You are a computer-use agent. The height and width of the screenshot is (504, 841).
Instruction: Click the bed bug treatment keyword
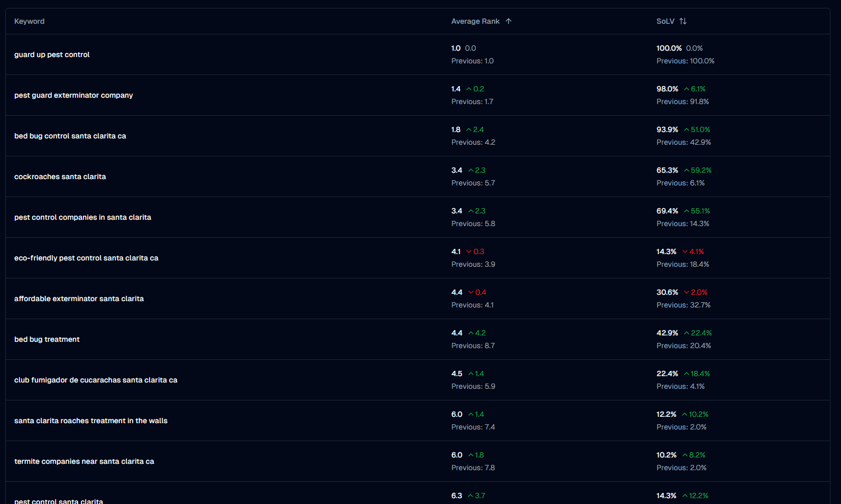coord(47,339)
